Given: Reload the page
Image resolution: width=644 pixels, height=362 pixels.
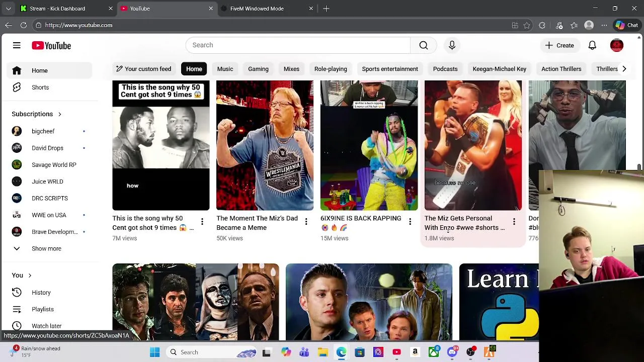Looking at the screenshot, I should [24, 25].
